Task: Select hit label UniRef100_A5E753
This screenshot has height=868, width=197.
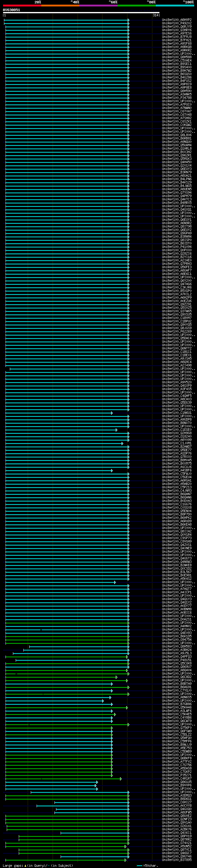Action: 177,748
